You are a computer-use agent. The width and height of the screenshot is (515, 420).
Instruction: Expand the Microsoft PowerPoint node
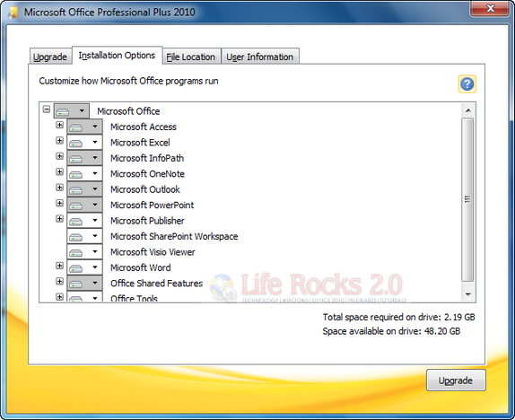click(59, 203)
